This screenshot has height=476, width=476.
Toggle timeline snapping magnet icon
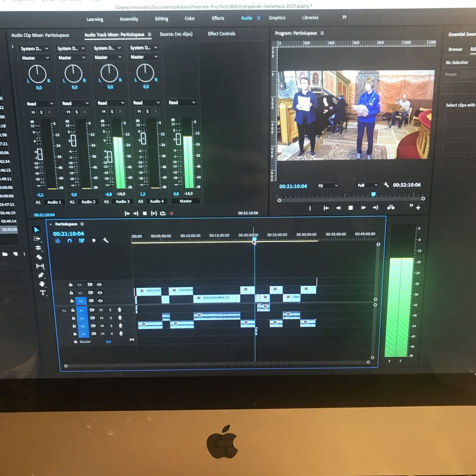pyautogui.click(x=70, y=241)
